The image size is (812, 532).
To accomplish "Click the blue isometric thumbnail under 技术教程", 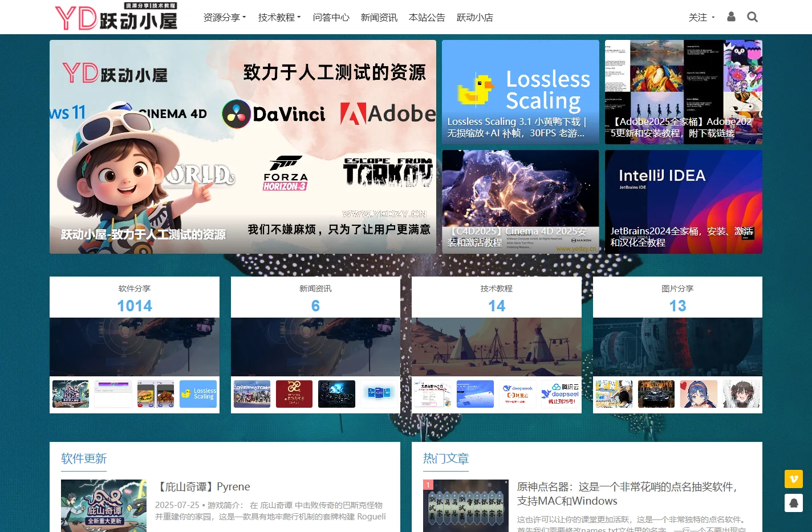I will coord(476,394).
